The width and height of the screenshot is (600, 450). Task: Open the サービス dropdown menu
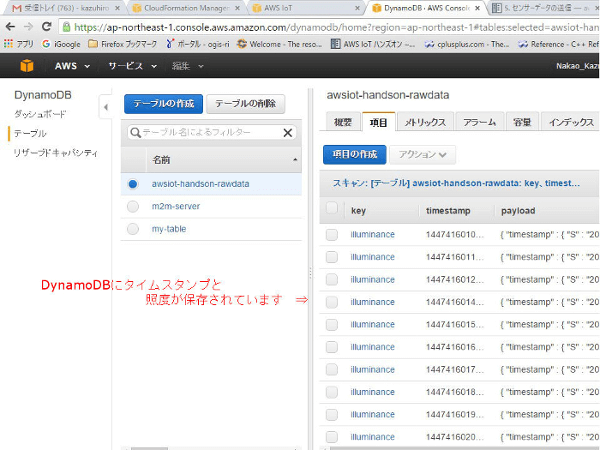click(132, 66)
